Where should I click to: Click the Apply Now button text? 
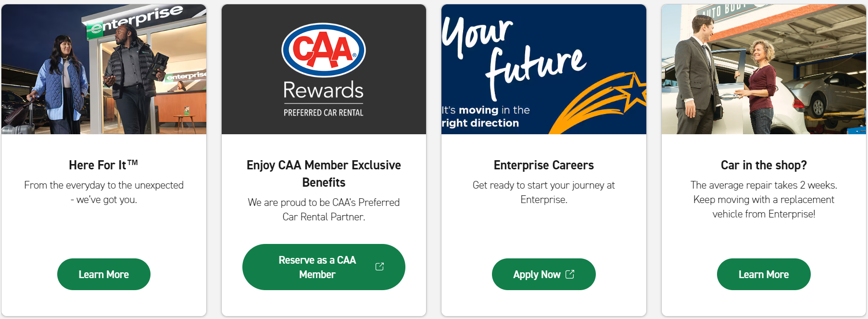537,274
